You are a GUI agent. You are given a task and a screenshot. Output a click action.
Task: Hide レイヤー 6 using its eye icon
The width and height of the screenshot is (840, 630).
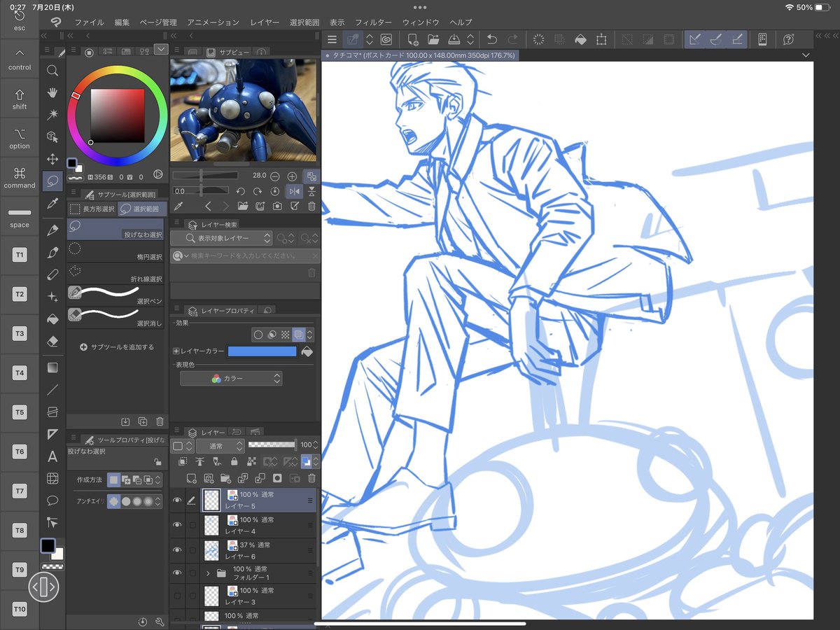(177, 550)
